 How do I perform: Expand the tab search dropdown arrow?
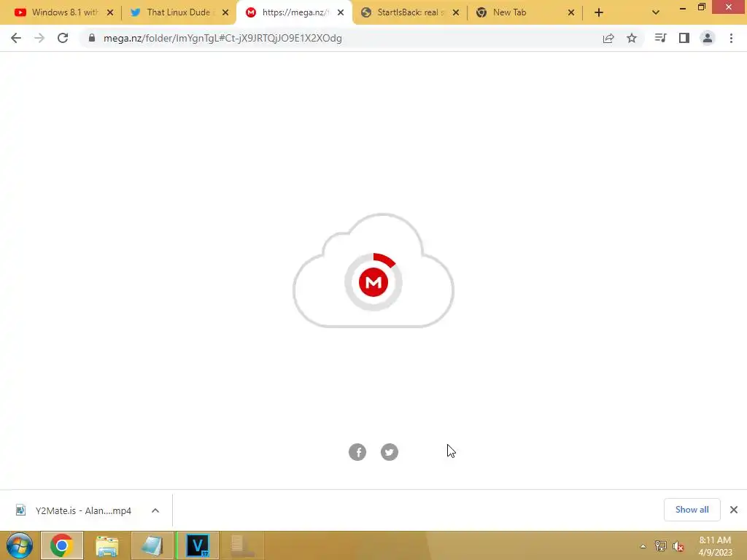[x=656, y=13]
